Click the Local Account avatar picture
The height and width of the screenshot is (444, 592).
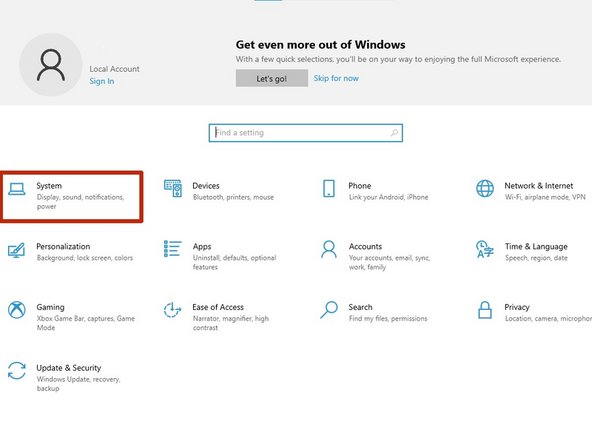tap(51, 65)
